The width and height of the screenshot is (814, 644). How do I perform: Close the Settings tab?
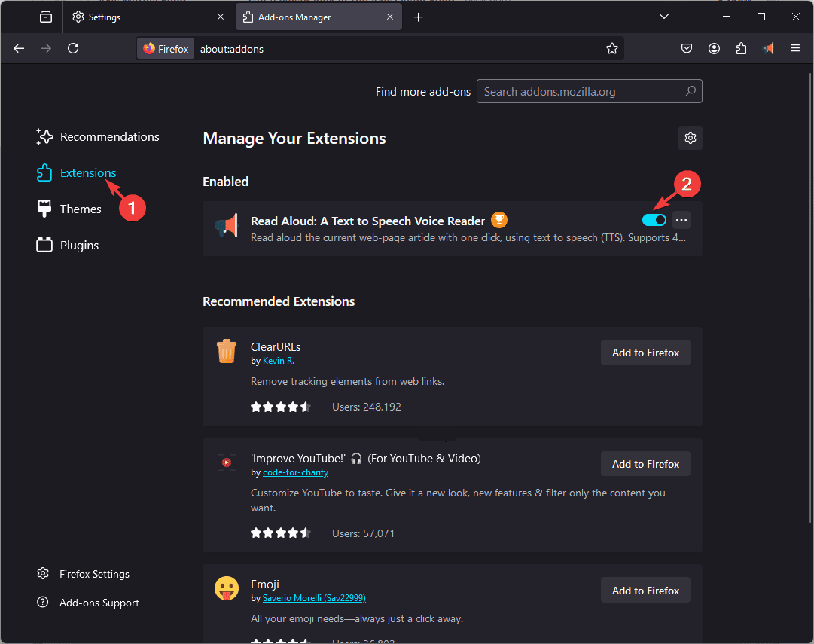(x=221, y=17)
